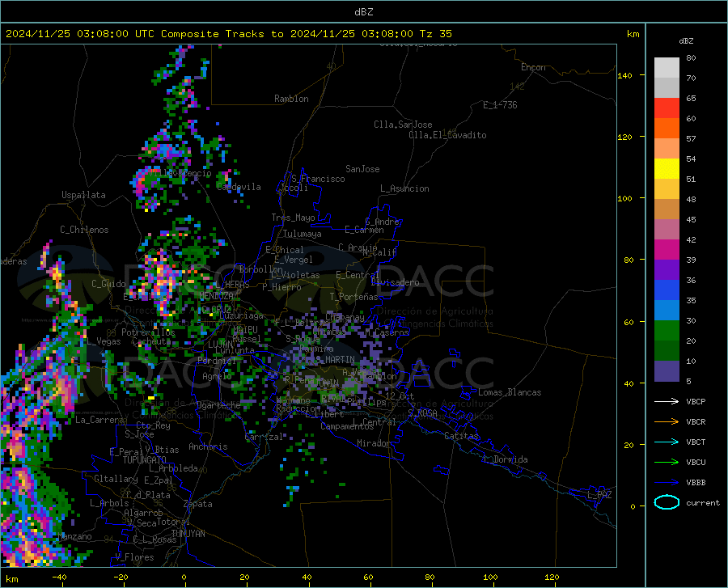Pick the orange 57 dBZ swatch

pos(667,129)
